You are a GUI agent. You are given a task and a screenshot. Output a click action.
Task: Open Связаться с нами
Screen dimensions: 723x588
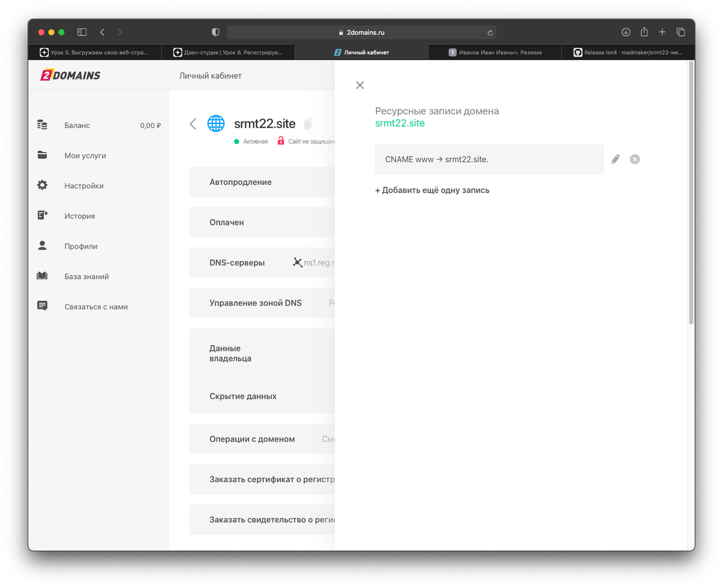click(96, 307)
